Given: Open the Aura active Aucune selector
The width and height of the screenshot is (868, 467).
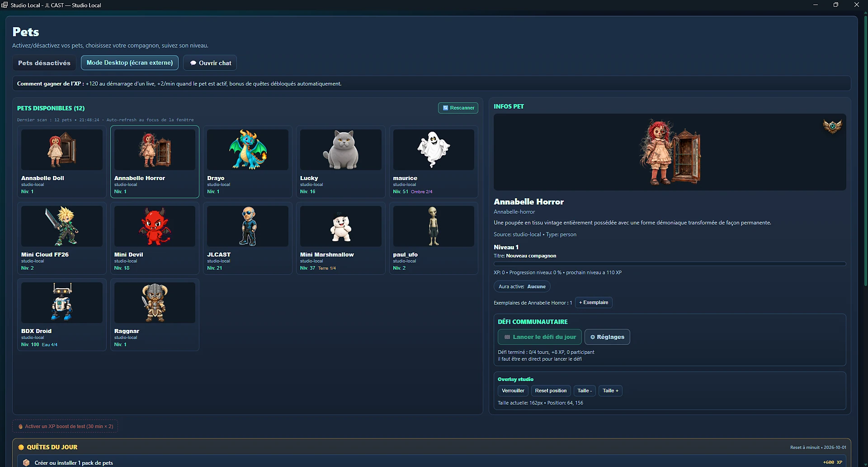Looking at the screenshot, I should pos(522,286).
